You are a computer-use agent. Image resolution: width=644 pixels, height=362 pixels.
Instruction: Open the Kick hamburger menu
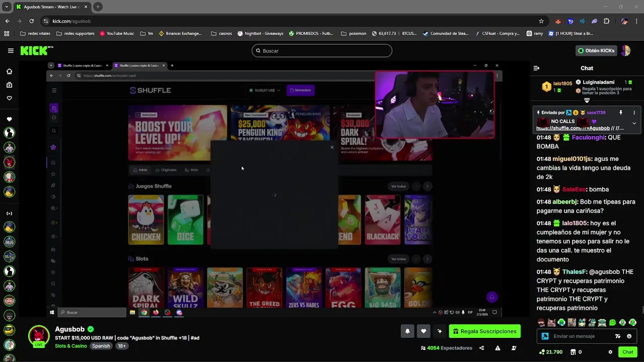coord(11,51)
